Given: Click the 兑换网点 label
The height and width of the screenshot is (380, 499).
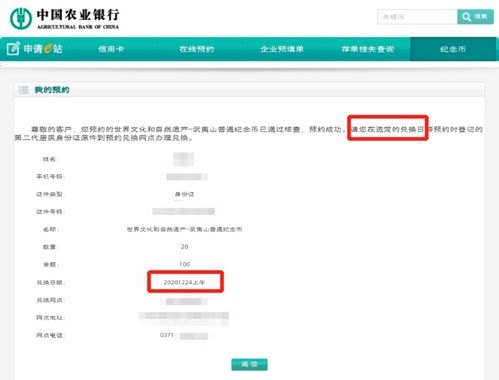Looking at the screenshot, I should tap(50, 300).
